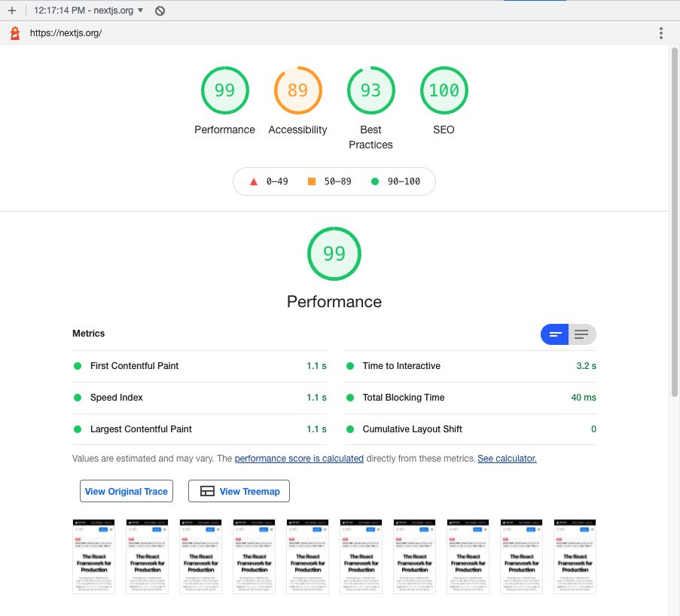Click the Time to Interactive metric row
The width and height of the screenshot is (680, 616).
point(471,366)
